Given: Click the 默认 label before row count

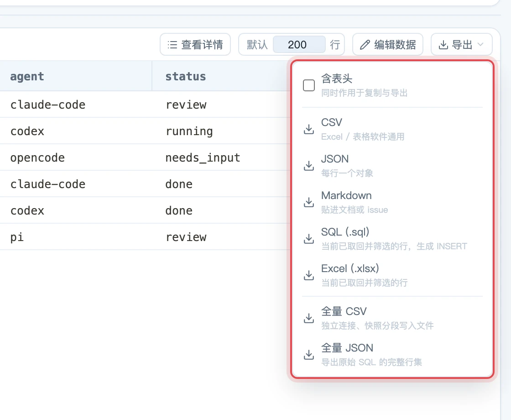Looking at the screenshot, I should (257, 45).
